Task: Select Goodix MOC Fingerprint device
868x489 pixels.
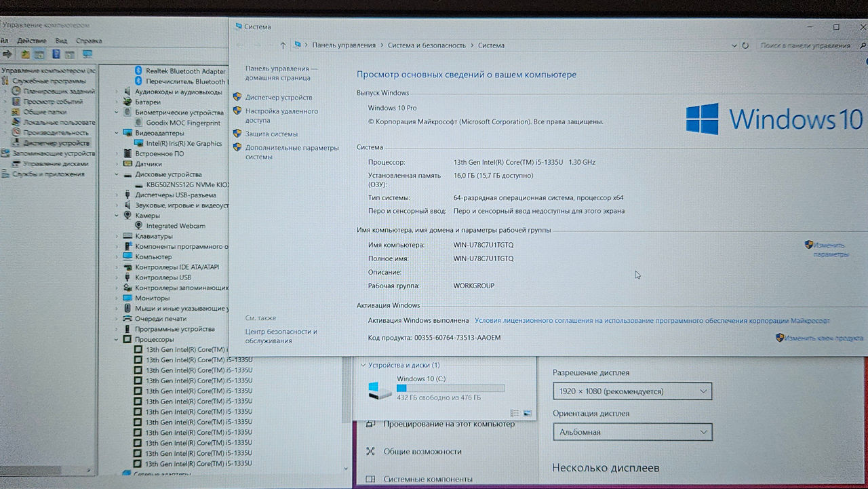Action: coord(183,123)
